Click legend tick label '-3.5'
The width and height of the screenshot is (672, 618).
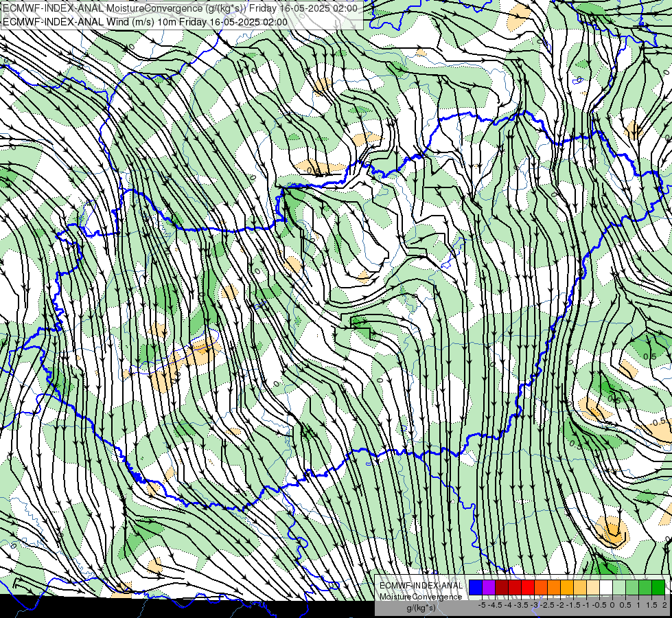pos(522,605)
